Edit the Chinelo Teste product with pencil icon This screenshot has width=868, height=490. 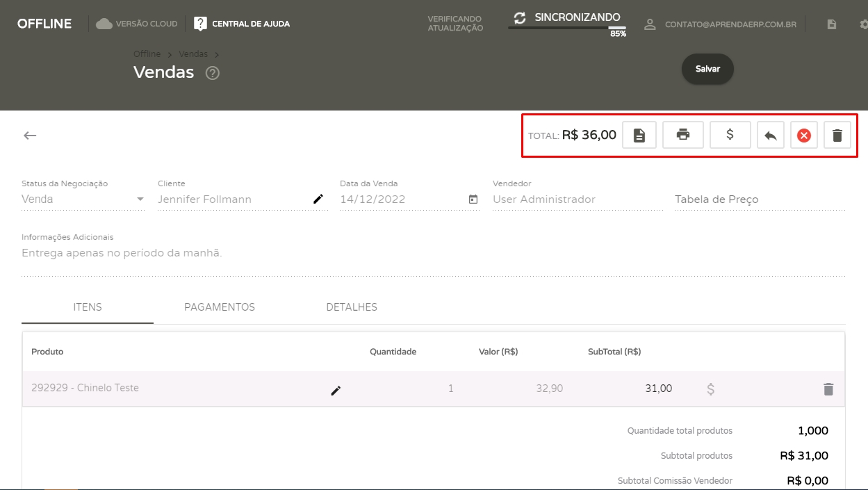pos(336,391)
